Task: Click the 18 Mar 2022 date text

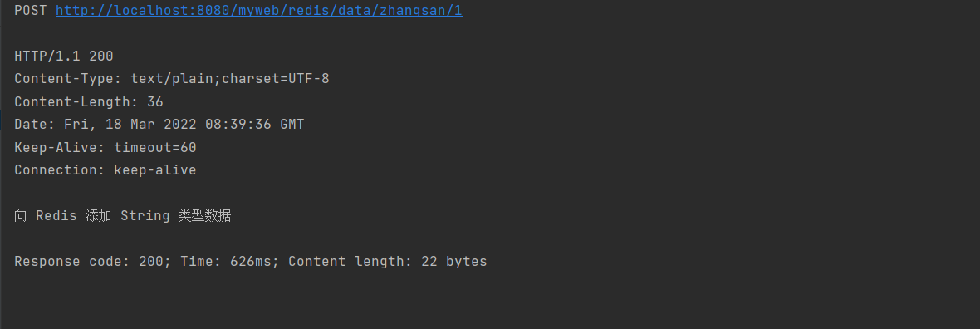Action: [150, 125]
